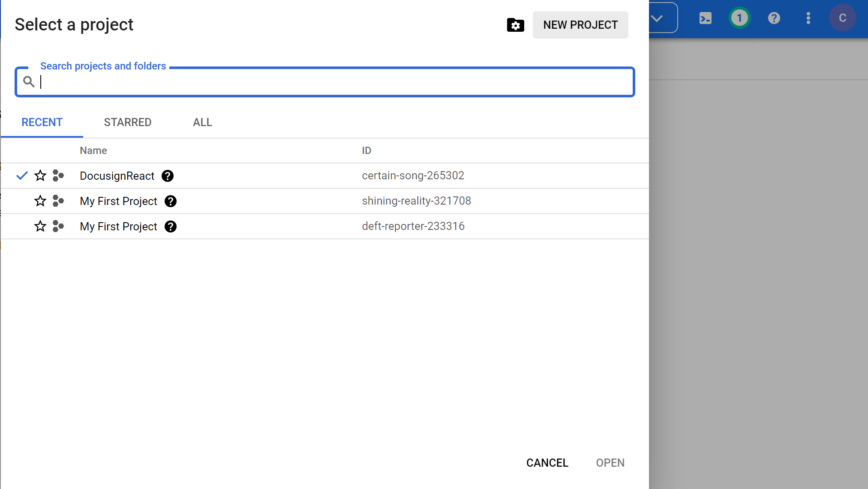Toggle star for My First Project shining-reality
This screenshot has width=868, height=489.
coord(41,201)
